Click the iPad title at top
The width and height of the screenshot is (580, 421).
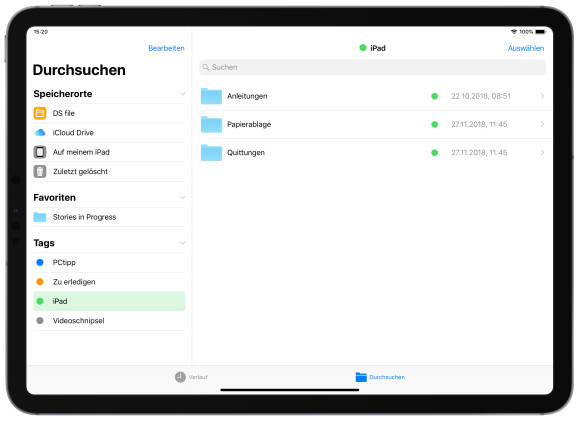(378, 48)
